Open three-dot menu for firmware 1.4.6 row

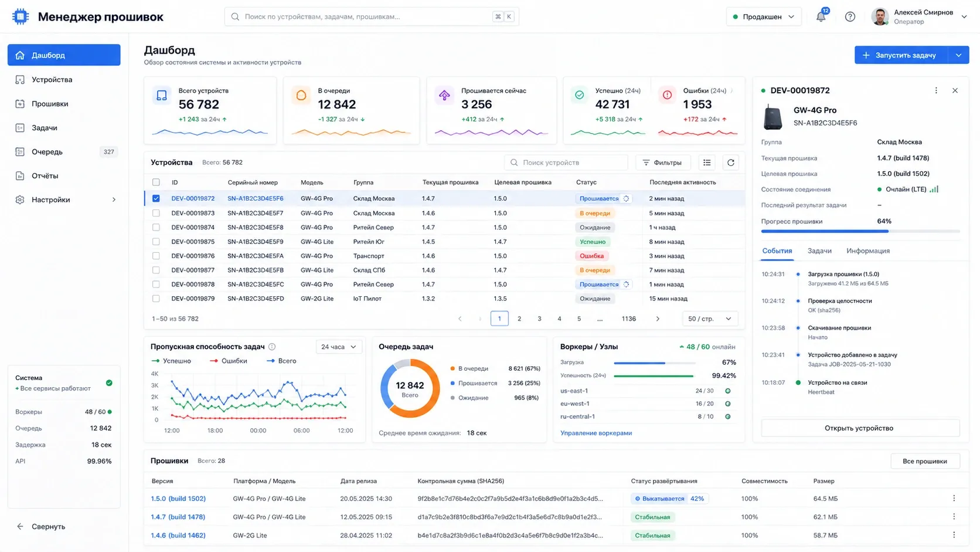(954, 534)
